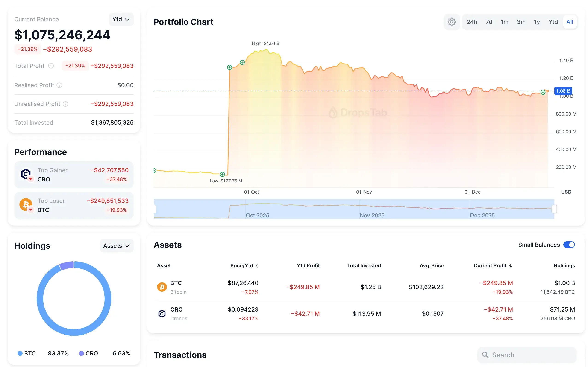Toggle the BTC legend item in Holdings
This screenshot has width=588, height=367.
click(27, 353)
